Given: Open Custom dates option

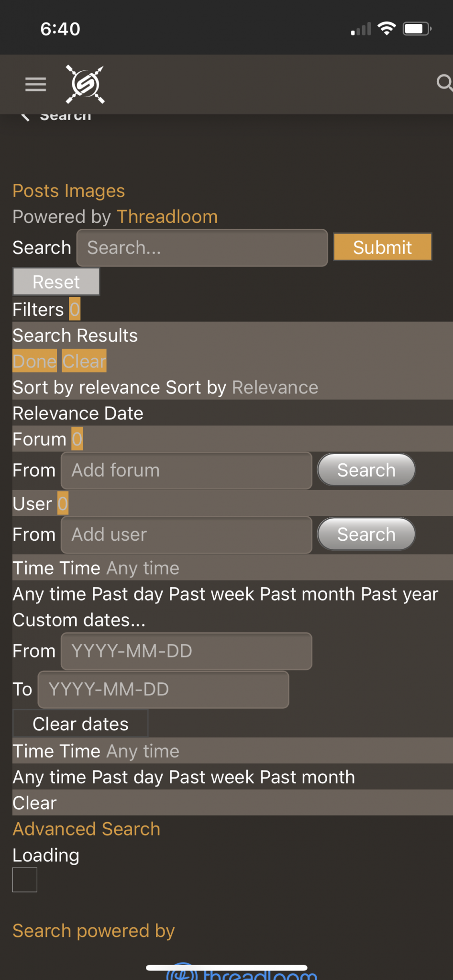Looking at the screenshot, I should coord(79,620).
